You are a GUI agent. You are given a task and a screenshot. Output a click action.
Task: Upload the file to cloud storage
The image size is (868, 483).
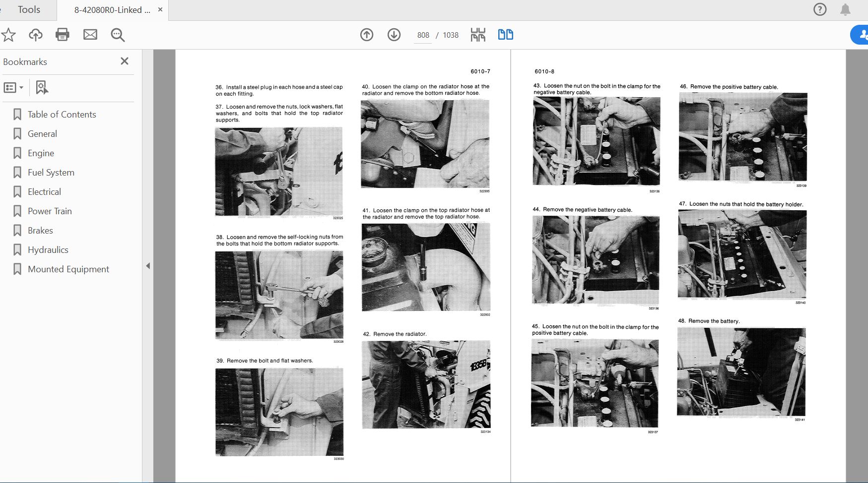pyautogui.click(x=36, y=35)
